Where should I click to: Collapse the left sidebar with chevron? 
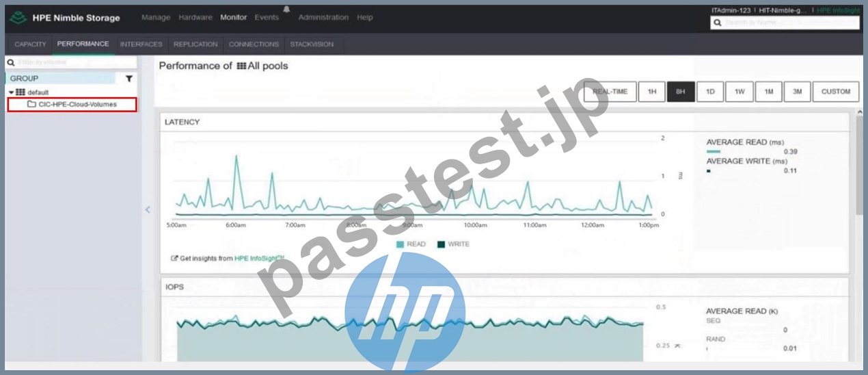point(148,210)
